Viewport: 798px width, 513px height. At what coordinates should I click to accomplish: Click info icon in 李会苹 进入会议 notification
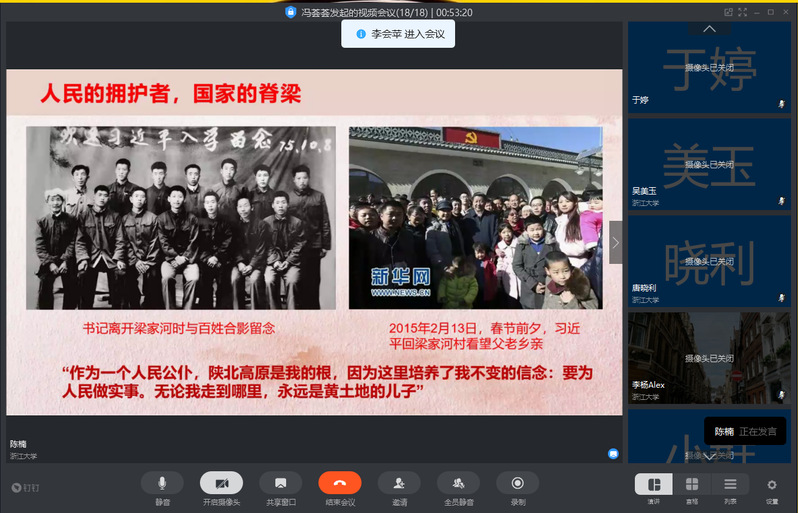tap(361, 34)
